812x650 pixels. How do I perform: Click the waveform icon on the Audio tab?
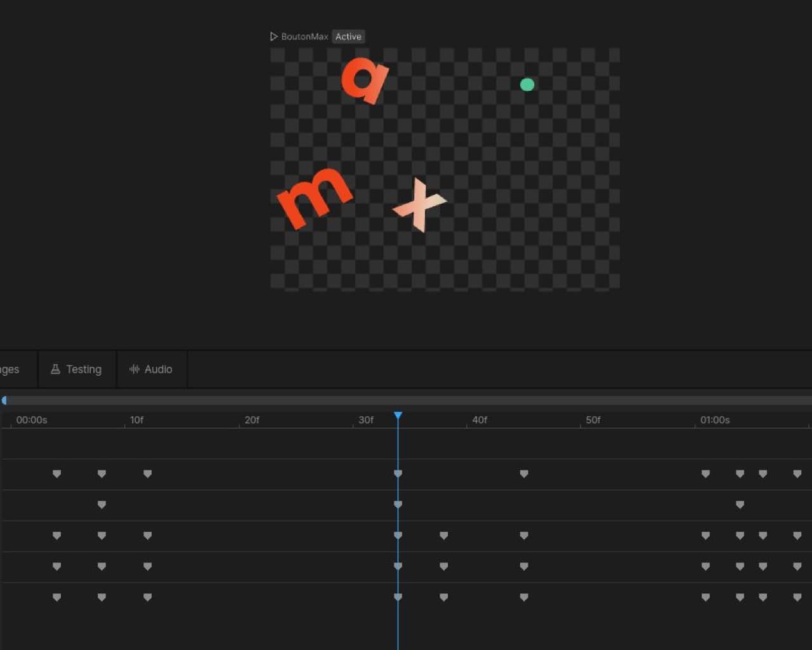(x=134, y=369)
